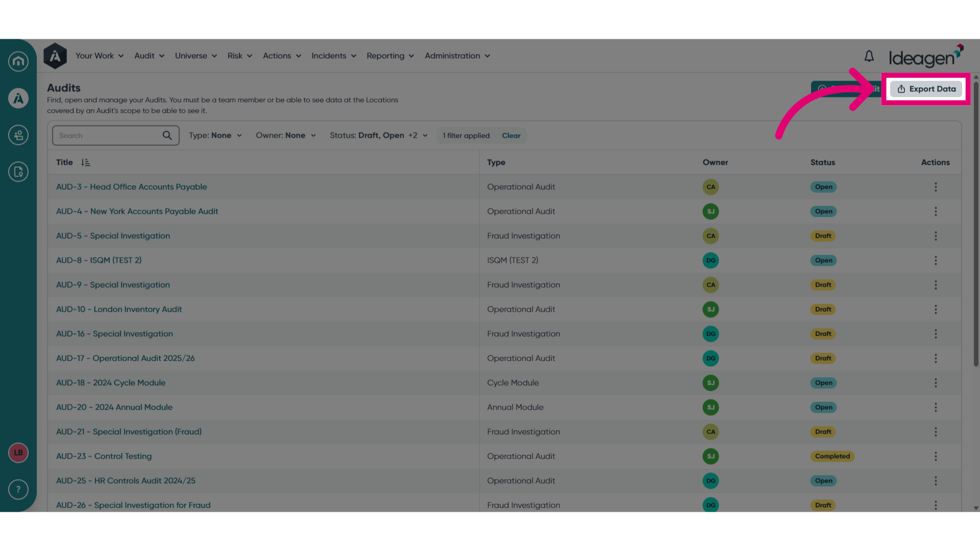
Task: Open the Home icon in left sidebar
Action: pyautogui.click(x=18, y=61)
